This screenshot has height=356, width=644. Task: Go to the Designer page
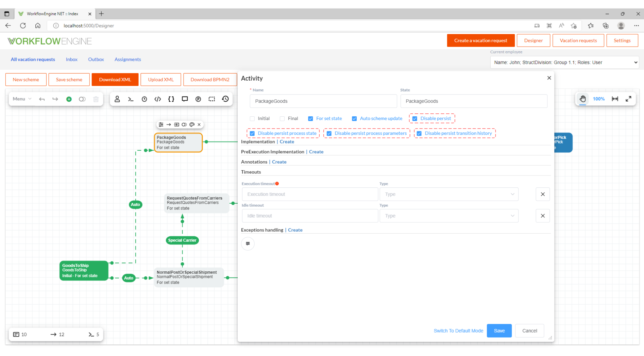pyautogui.click(x=533, y=40)
